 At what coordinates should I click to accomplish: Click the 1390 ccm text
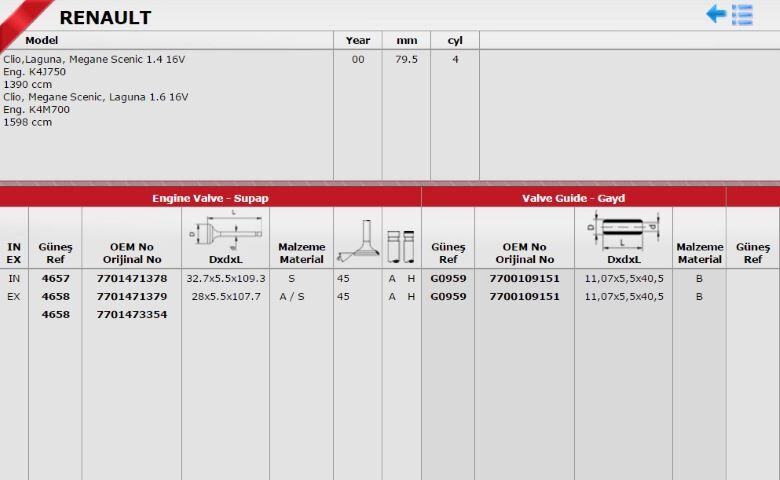click(x=27, y=84)
